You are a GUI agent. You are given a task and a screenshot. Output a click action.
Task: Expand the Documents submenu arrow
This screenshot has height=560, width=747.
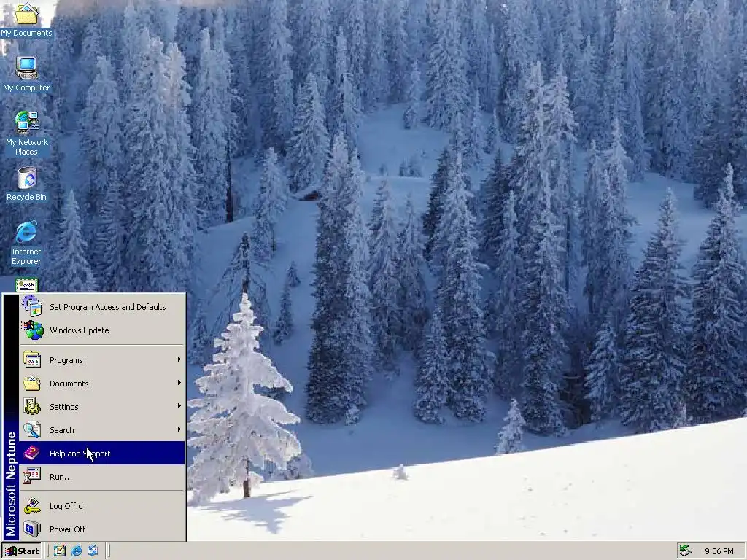point(179,382)
